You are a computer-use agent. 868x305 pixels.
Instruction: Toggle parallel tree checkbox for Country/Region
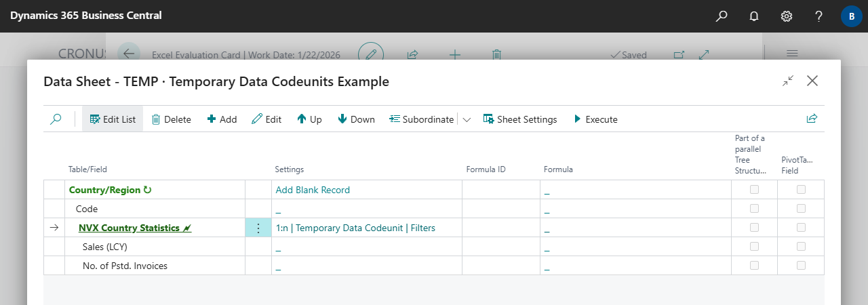pyautogui.click(x=754, y=190)
